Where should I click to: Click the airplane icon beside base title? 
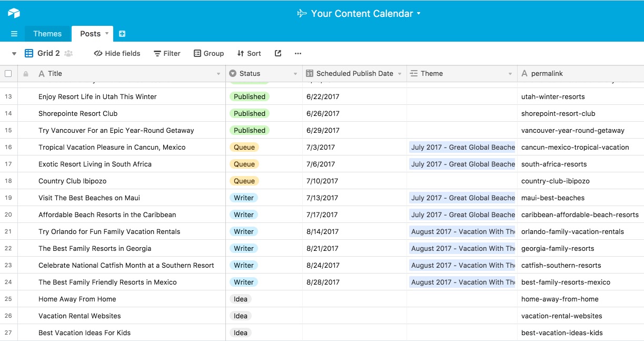click(302, 13)
